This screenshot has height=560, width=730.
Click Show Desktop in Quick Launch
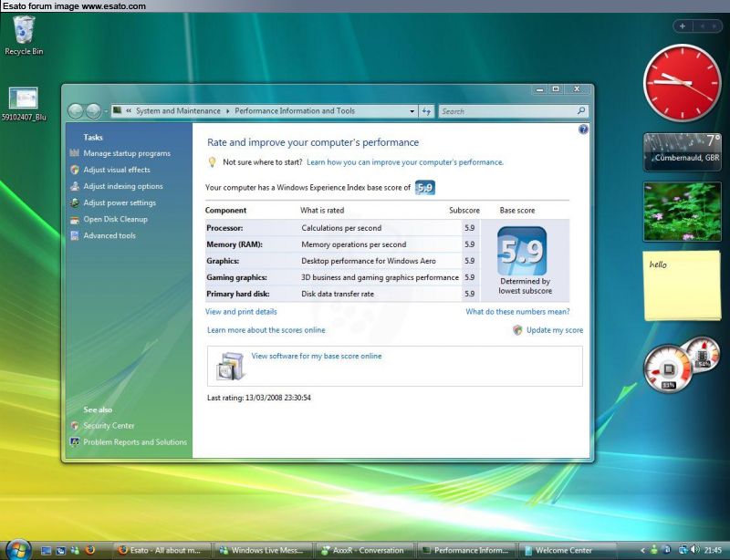tap(46, 550)
